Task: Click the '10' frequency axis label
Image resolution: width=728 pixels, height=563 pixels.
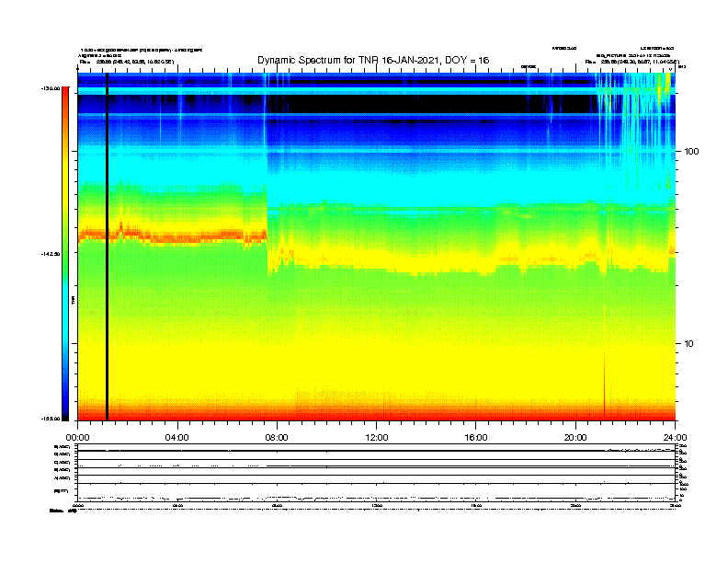Action: (x=689, y=344)
